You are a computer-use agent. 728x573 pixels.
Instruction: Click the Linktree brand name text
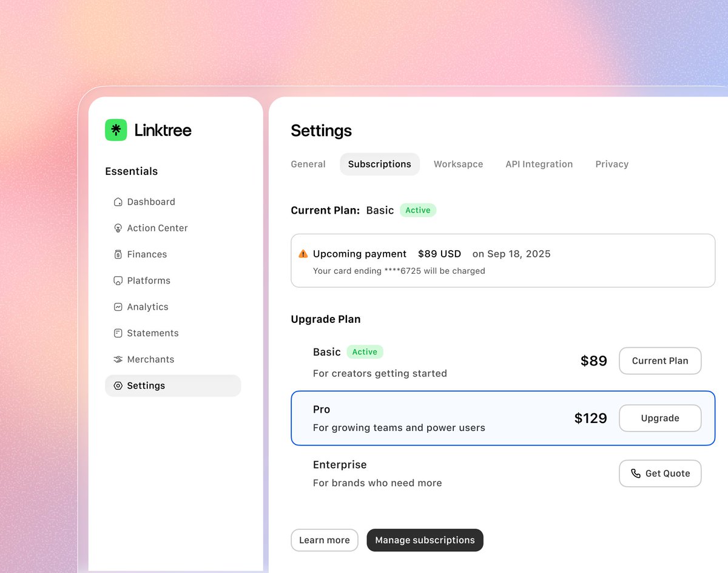coord(163,130)
